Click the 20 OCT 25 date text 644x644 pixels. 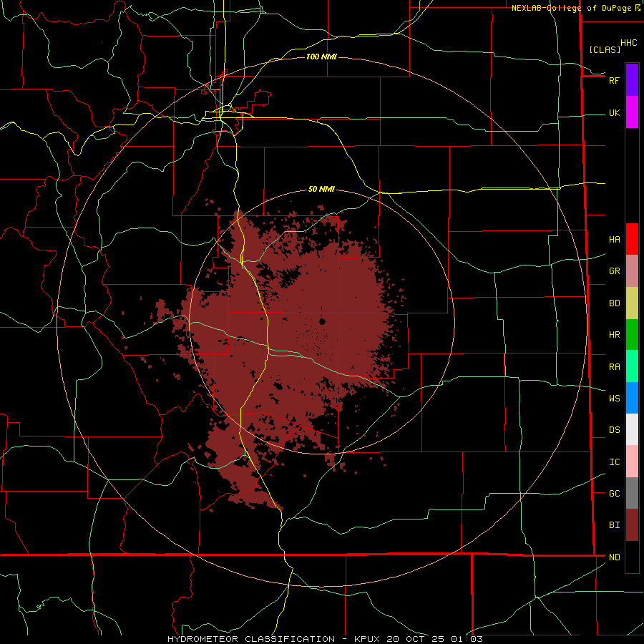click(416, 639)
